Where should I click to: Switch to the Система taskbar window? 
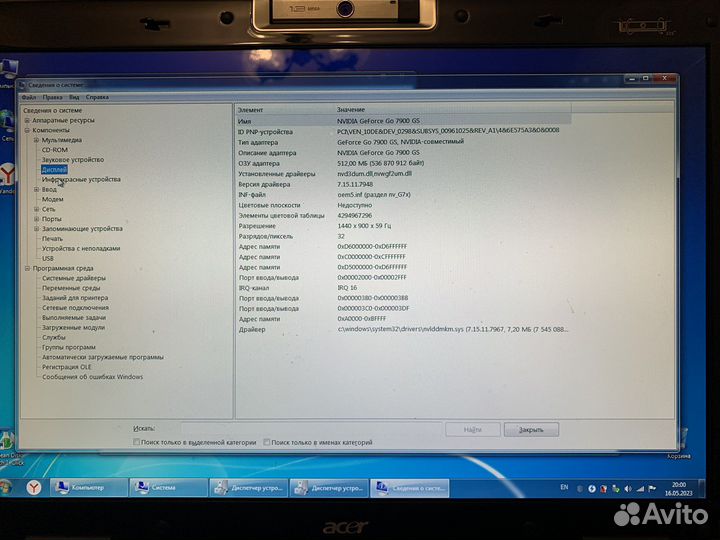[168, 487]
